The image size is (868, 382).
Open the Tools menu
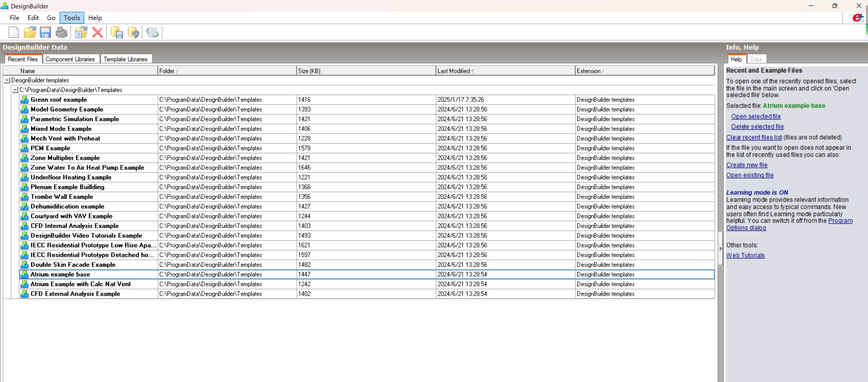[x=72, y=18]
